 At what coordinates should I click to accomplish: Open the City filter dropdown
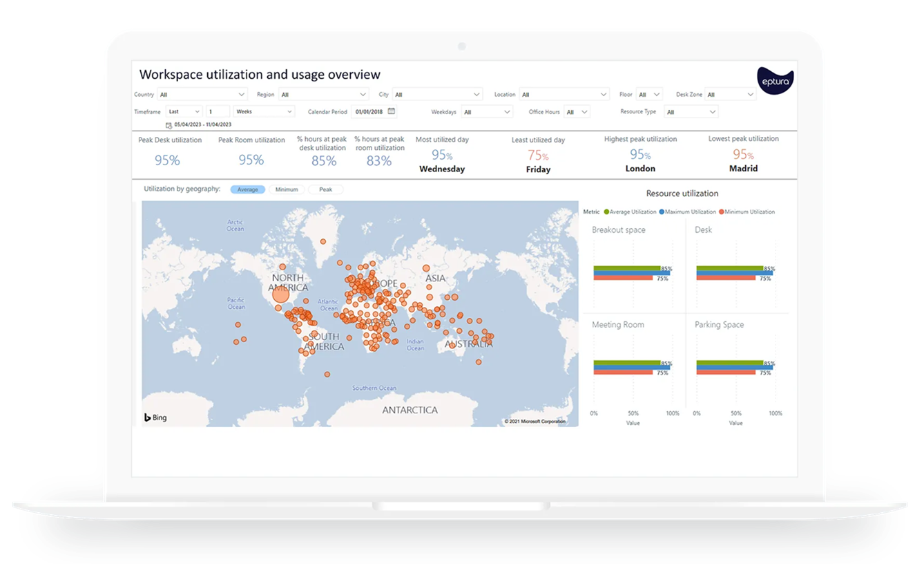(437, 95)
